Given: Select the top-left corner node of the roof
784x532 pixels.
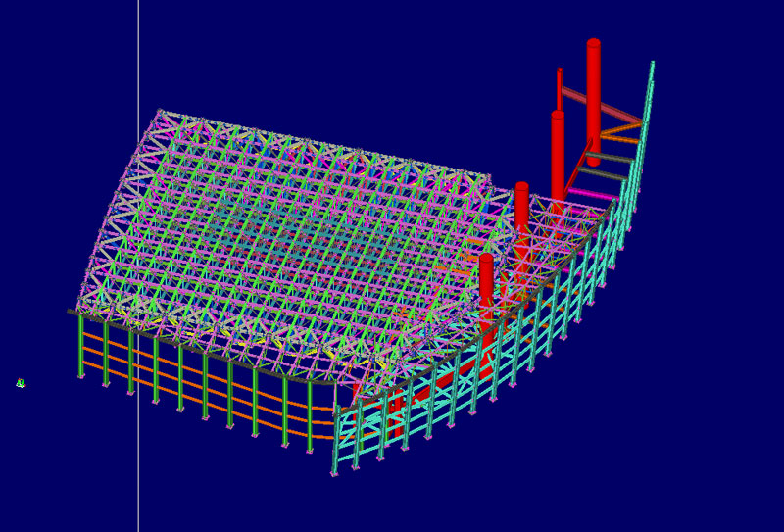Looking at the screenshot, I should 160,112.
